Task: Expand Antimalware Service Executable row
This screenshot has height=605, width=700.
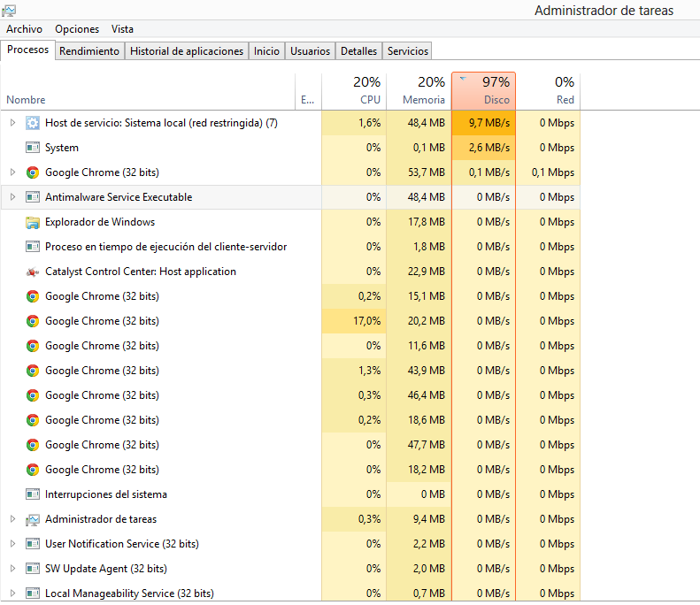Action: point(12,197)
